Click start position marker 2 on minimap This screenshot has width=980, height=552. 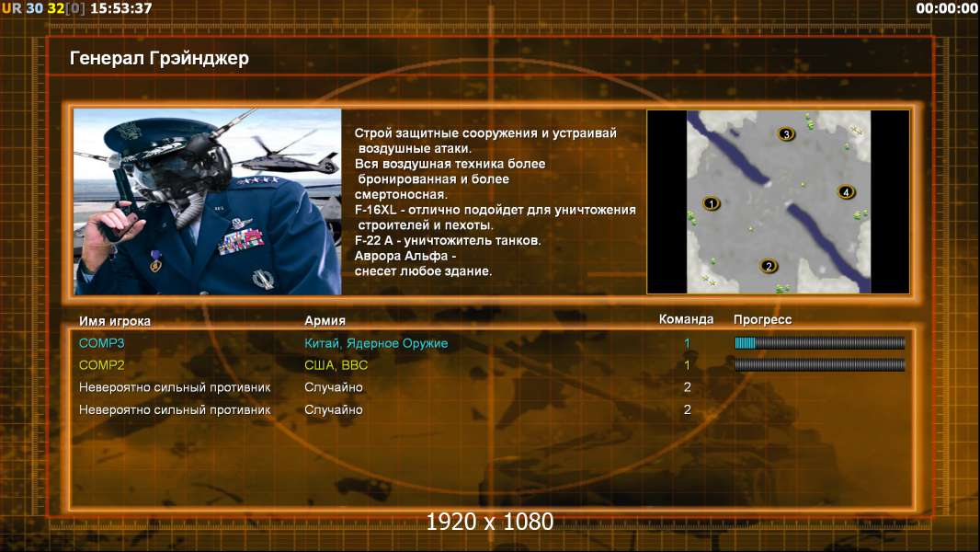769,266
